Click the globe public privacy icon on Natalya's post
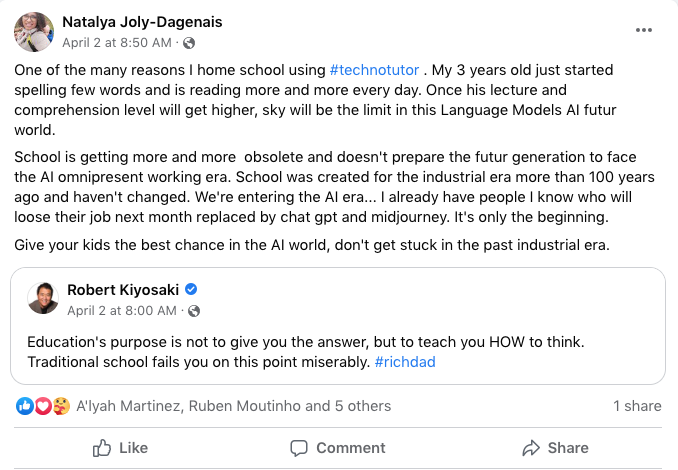Screen dimensions: 678x470 coord(190,43)
